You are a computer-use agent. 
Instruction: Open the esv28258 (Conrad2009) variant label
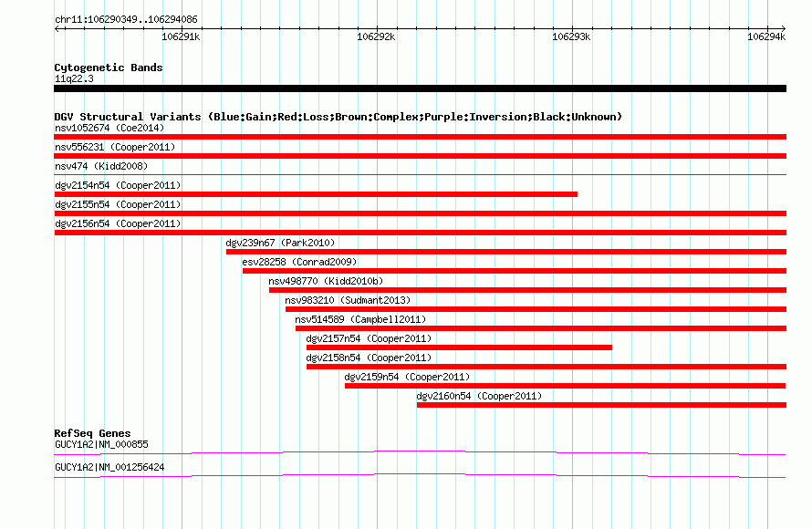pos(299,262)
